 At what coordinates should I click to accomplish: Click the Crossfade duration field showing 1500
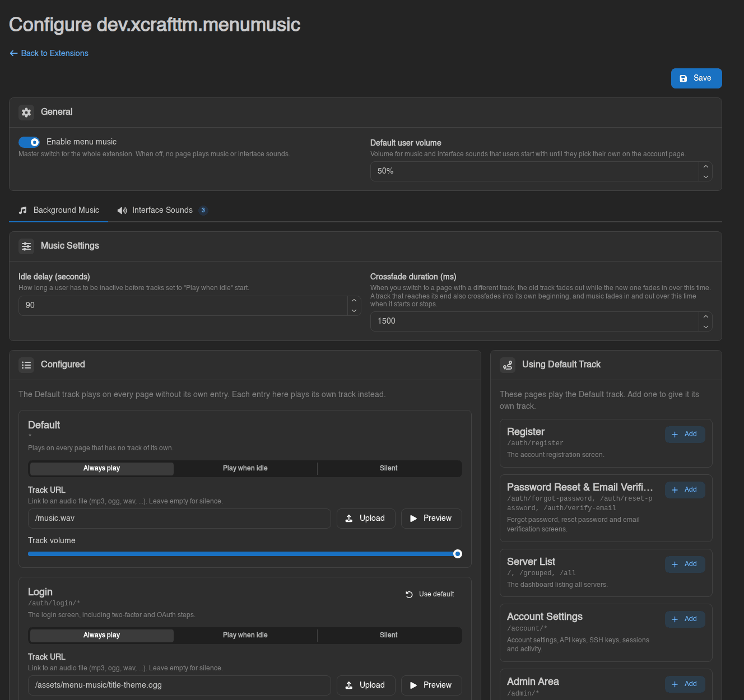point(535,321)
